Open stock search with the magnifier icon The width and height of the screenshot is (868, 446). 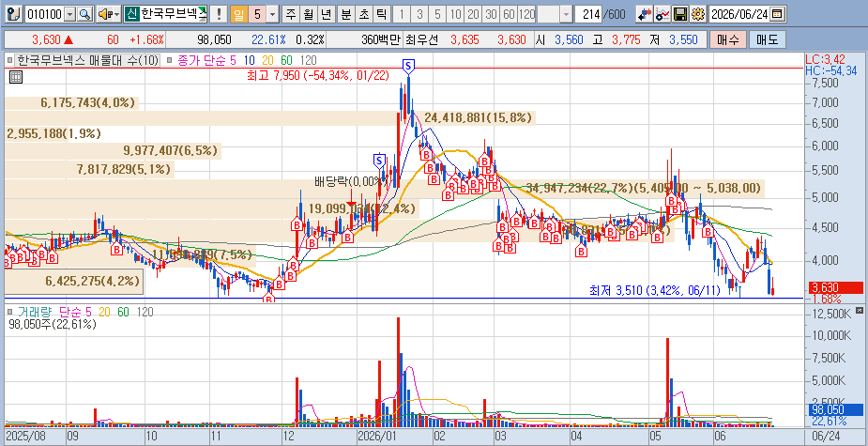coord(84,14)
